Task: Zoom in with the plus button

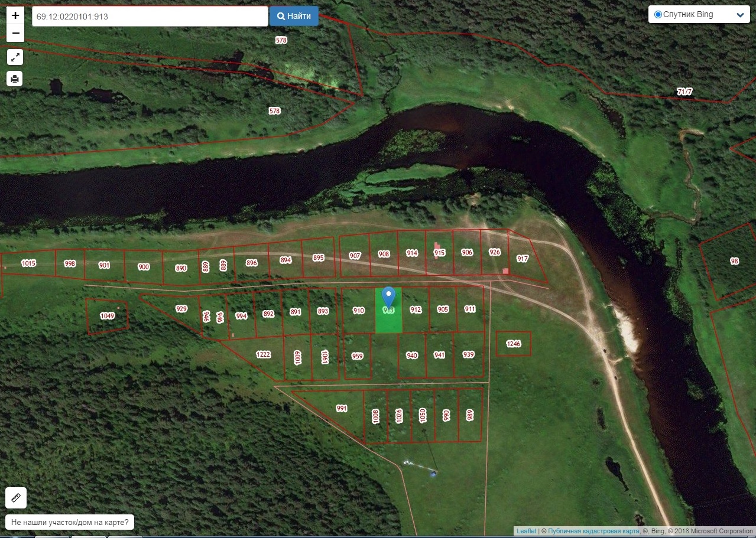Action: [15, 15]
